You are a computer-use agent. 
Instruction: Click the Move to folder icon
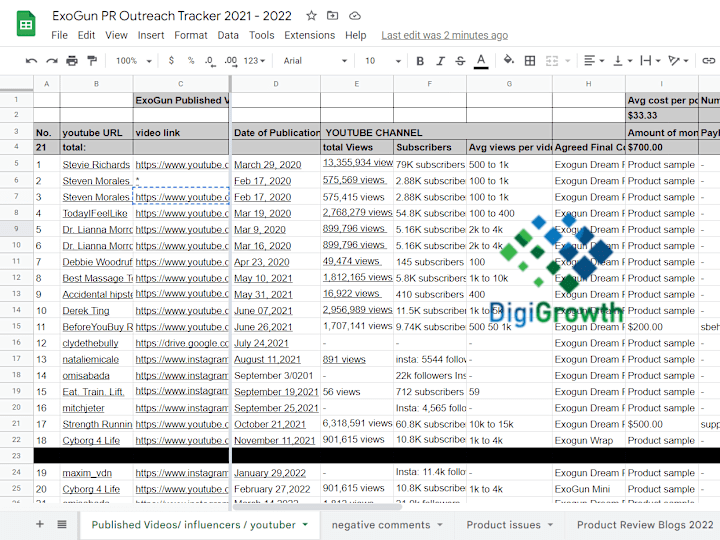pyautogui.click(x=332, y=16)
